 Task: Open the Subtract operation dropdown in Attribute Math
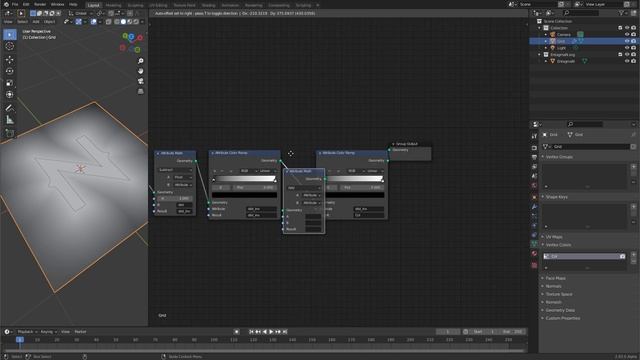(x=175, y=169)
